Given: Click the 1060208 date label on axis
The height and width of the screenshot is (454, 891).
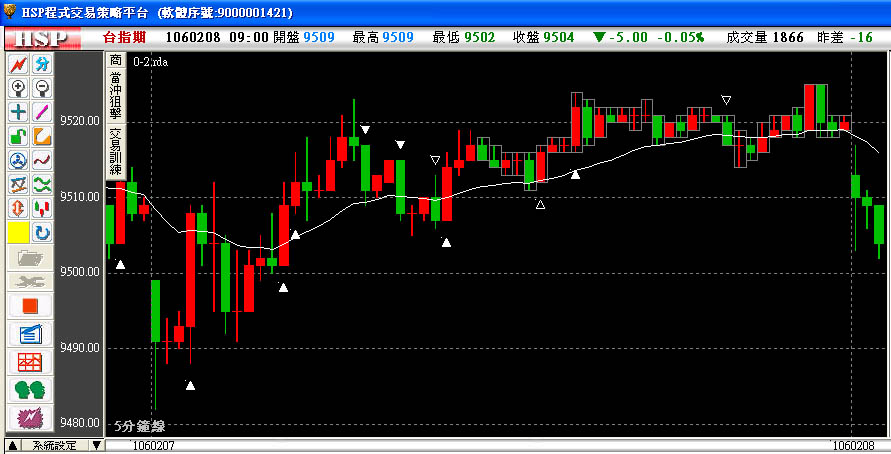Looking at the screenshot, I should point(853,446).
